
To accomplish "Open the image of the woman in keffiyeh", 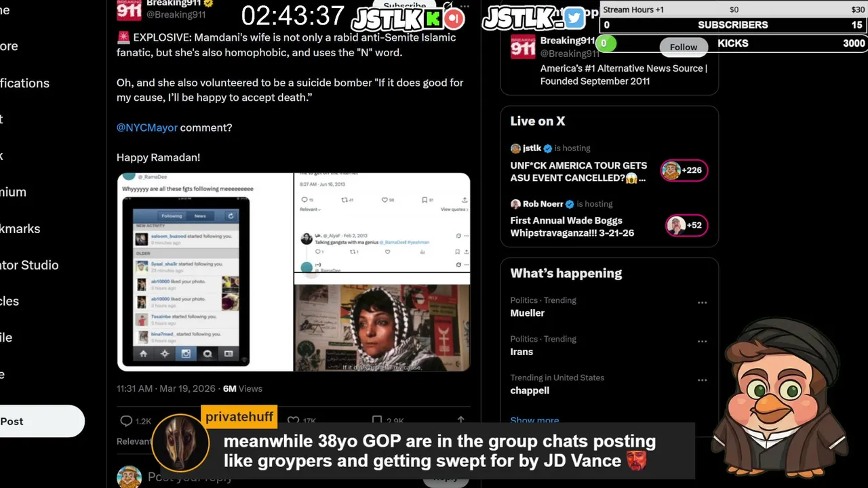I will click(x=382, y=328).
